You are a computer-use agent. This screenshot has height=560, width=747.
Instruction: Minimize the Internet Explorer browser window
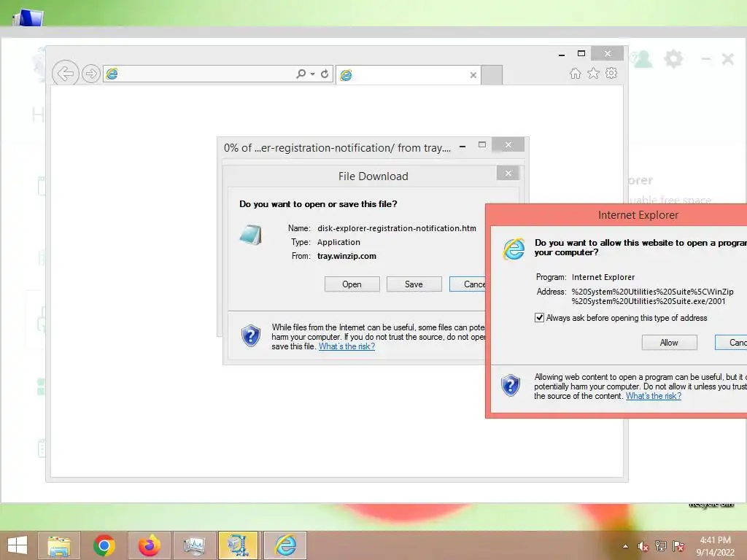(x=562, y=55)
